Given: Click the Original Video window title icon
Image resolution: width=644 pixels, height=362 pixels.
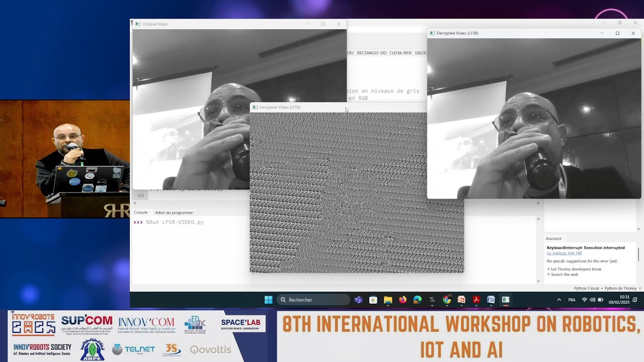Looking at the screenshot, I should (138, 24).
